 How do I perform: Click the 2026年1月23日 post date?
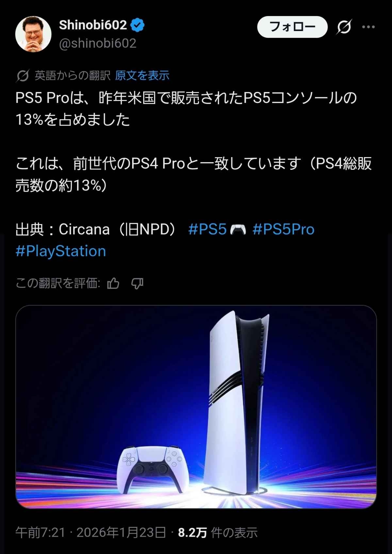(121, 532)
